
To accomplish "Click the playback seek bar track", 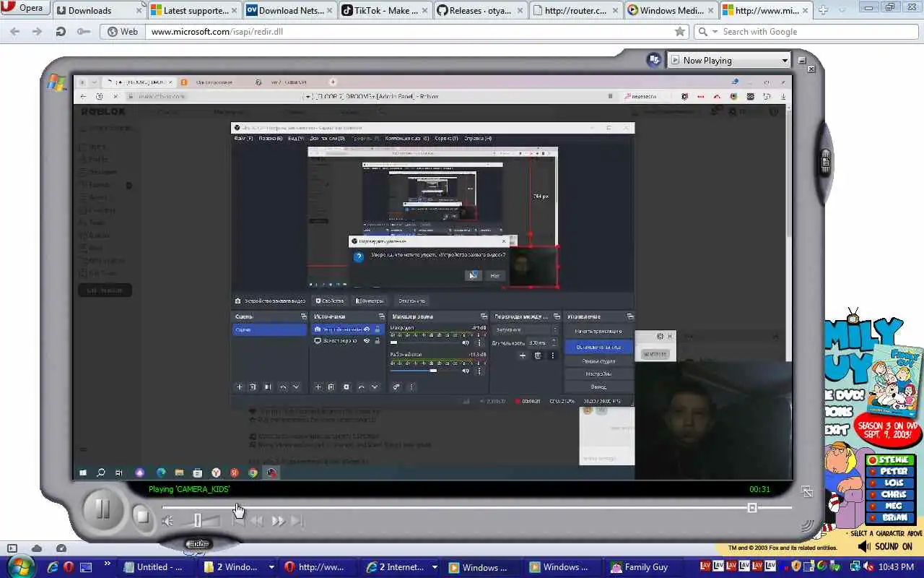I will (x=476, y=508).
